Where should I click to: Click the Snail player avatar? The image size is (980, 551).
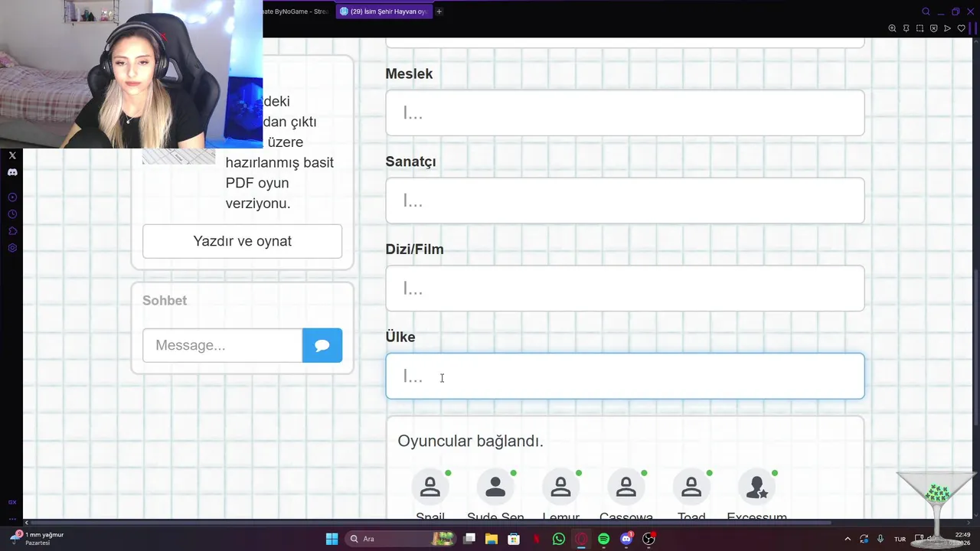pyautogui.click(x=430, y=487)
